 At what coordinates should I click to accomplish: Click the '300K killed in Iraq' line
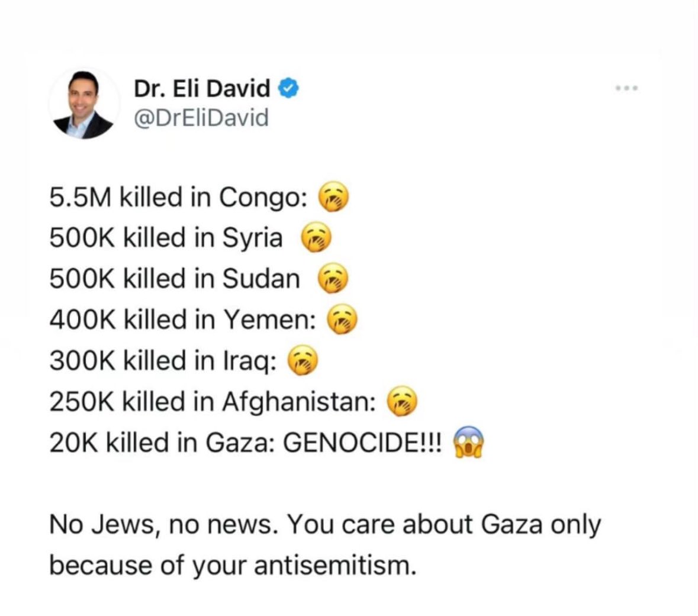point(163,361)
